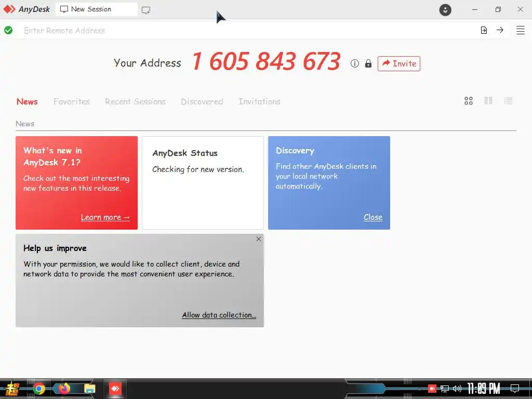Click the AnyDesk logo in title bar
532x399 pixels.
(26, 9)
